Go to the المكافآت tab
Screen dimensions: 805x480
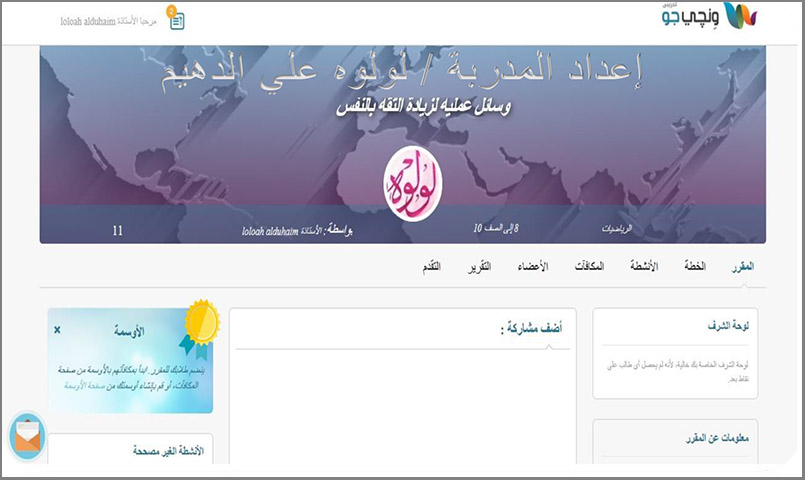coord(589,266)
